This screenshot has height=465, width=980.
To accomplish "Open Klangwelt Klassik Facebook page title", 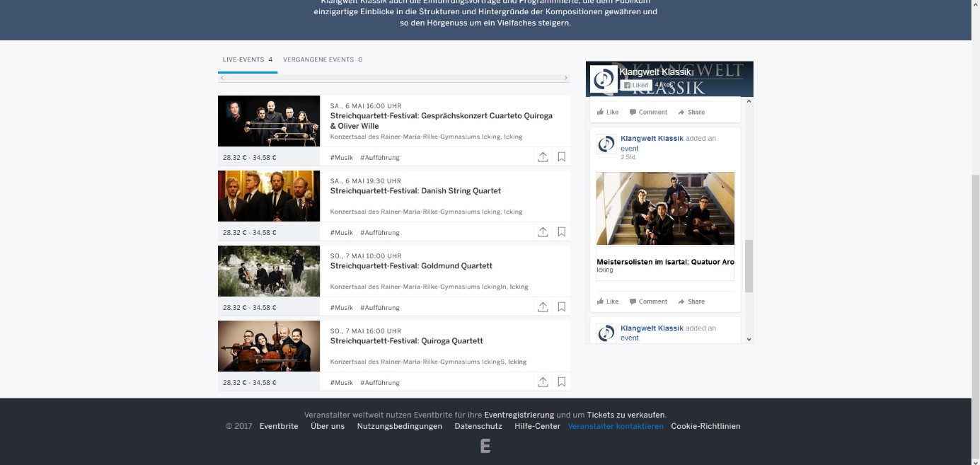I will (655, 72).
